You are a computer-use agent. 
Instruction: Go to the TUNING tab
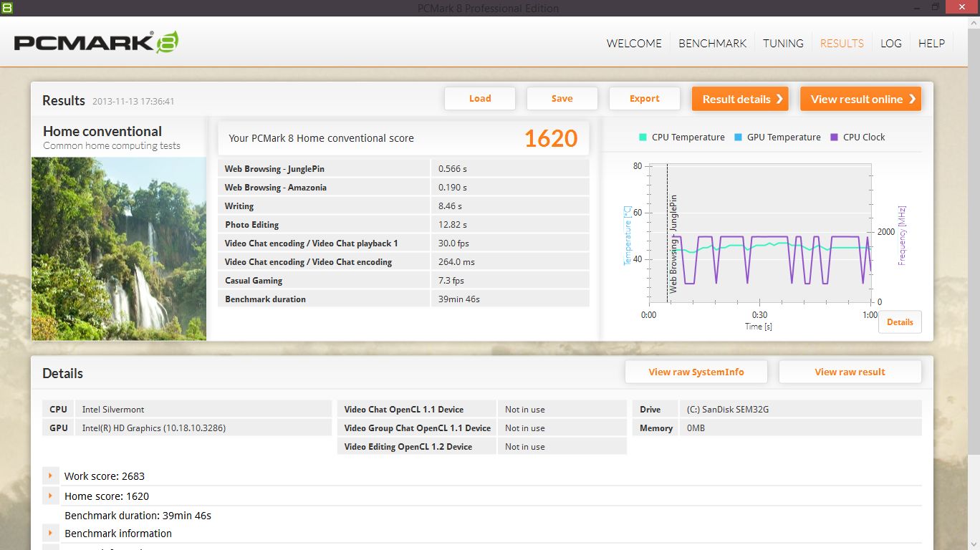783,43
